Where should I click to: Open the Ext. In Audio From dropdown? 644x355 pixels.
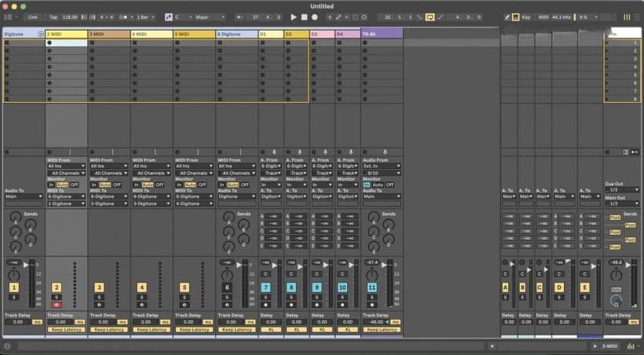[x=382, y=166]
